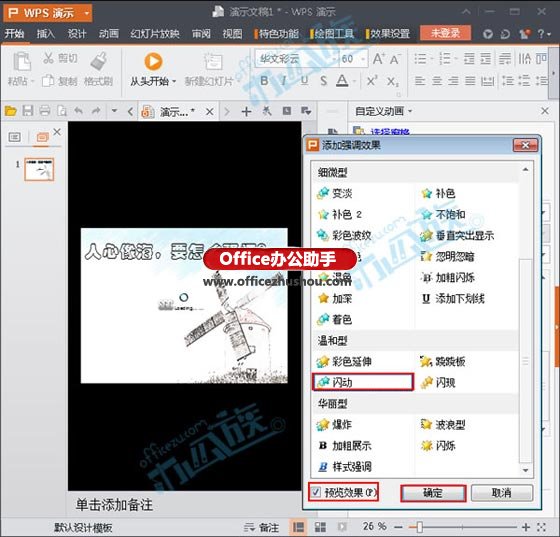Click the font color A icon
Screen dimensions: 560x537
click(x=342, y=81)
